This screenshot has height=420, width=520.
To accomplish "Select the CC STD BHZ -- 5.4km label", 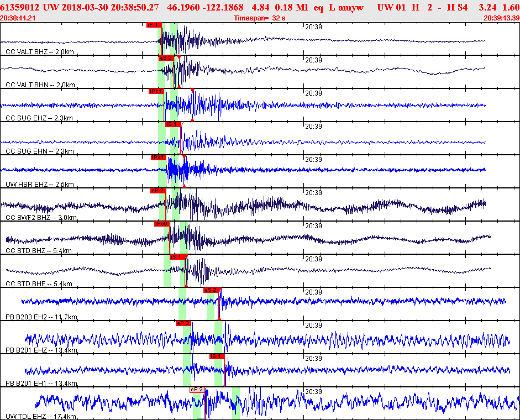I will [x=39, y=251].
